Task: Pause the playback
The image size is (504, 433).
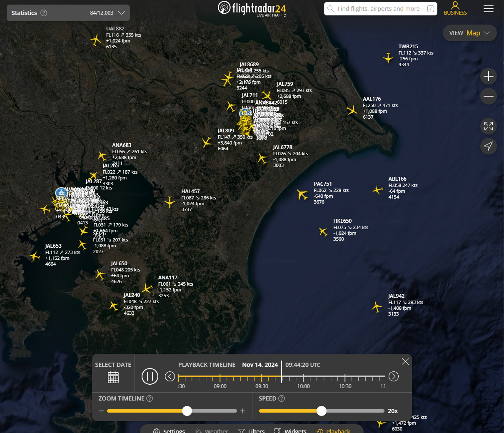Action: [150, 376]
